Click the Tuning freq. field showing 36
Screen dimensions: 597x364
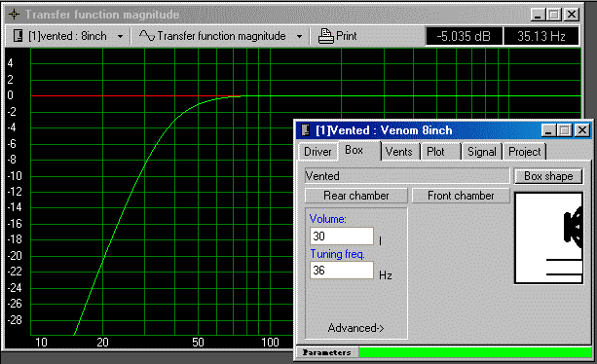pyautogui.click(x=342, y=271)
